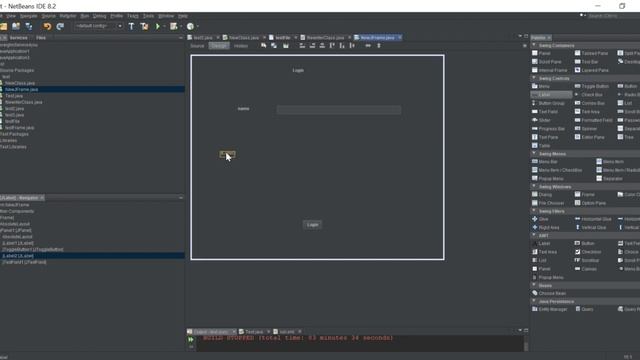Select Horizontal Glue in Swing Fillers
The width and height of the screenshot is (640, 360).
pyautogui.click(x=593, y=219)
